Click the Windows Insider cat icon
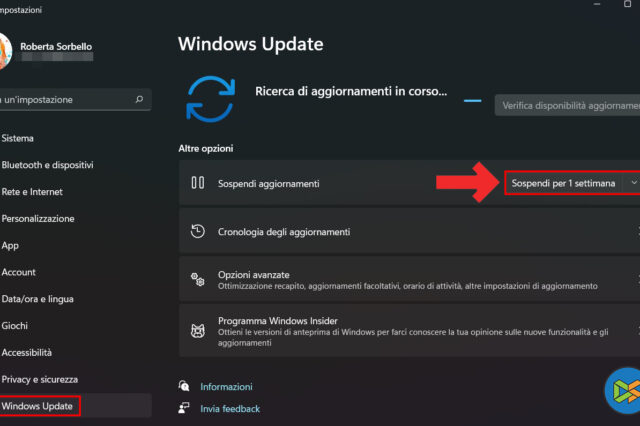The image size is (640, 426). [x=198, y=331]
